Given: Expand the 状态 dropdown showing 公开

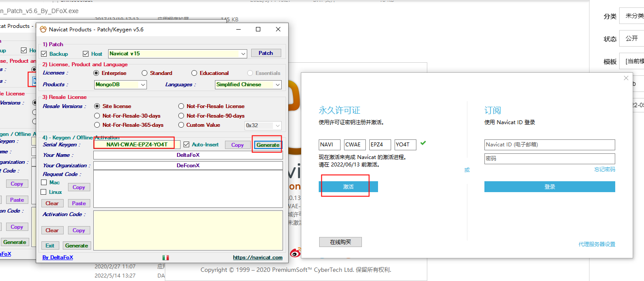Looking at the screenshot, I should [633, 38].
